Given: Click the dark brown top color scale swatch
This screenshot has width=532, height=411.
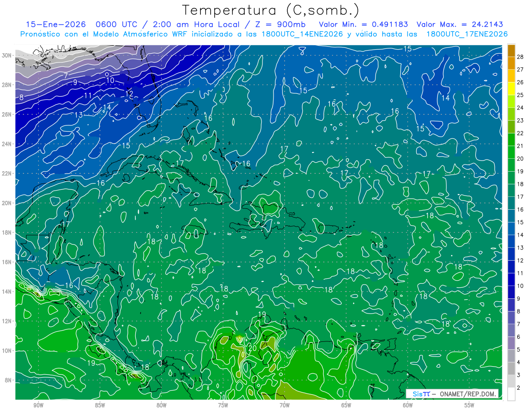Looking at the screenshot, I should [511, 51].
